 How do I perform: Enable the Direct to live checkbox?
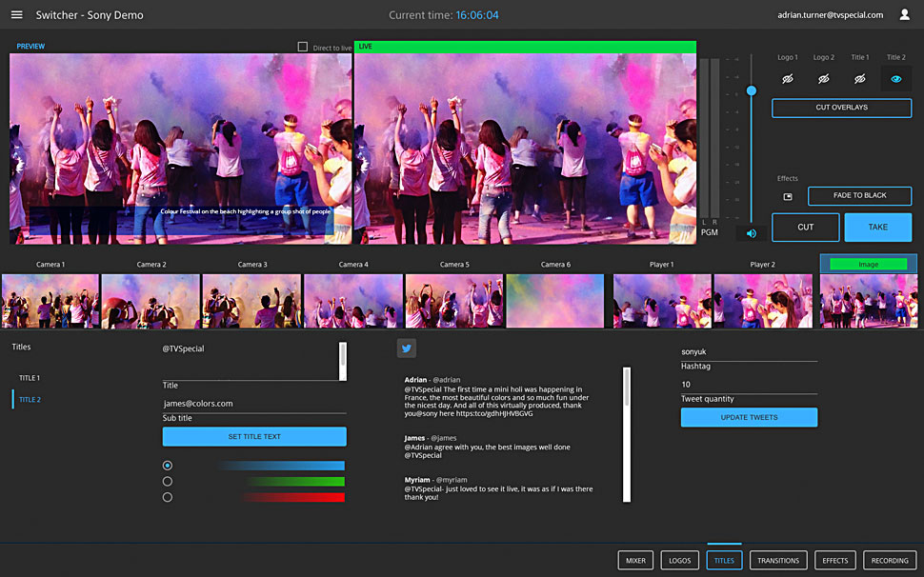tap(303, 47)
